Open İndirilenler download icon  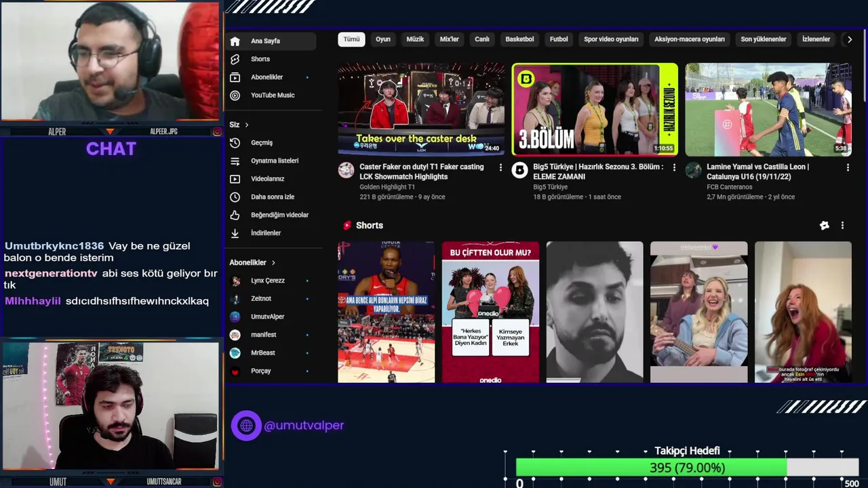(x=235, y=233)
